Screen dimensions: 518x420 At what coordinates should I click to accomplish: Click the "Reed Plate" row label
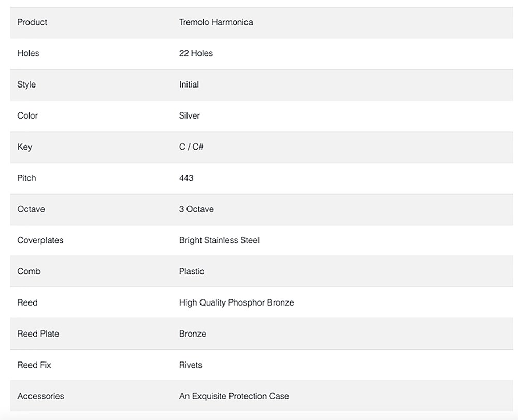[38, 334]
